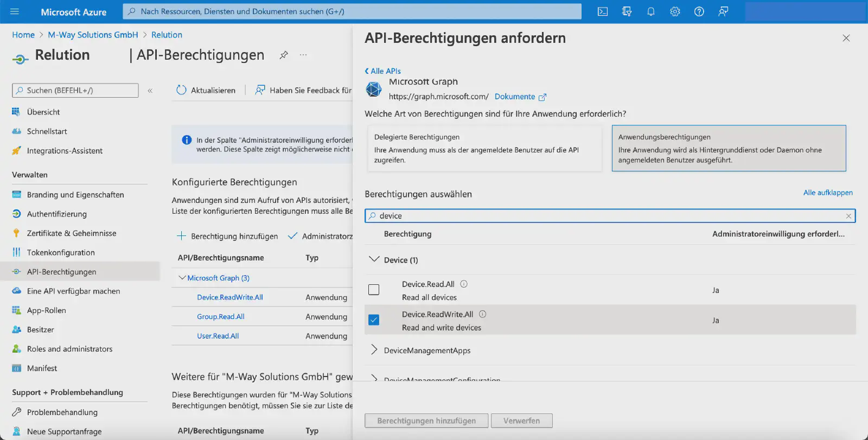868x440 pixels.
Task: Click the Verwerfen button
Action: point(521,420)
